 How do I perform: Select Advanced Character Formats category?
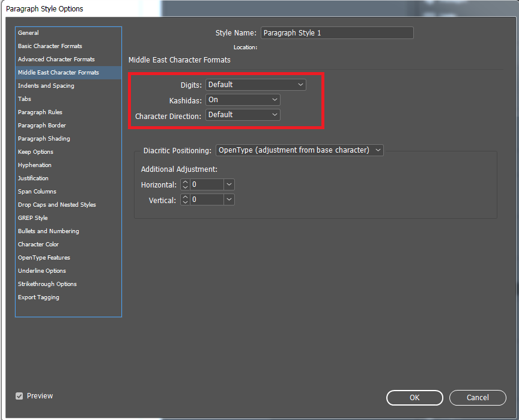68,59
